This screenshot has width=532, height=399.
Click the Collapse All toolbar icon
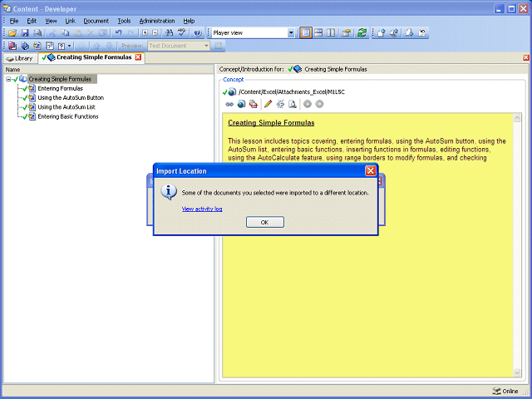pos(155,33)
